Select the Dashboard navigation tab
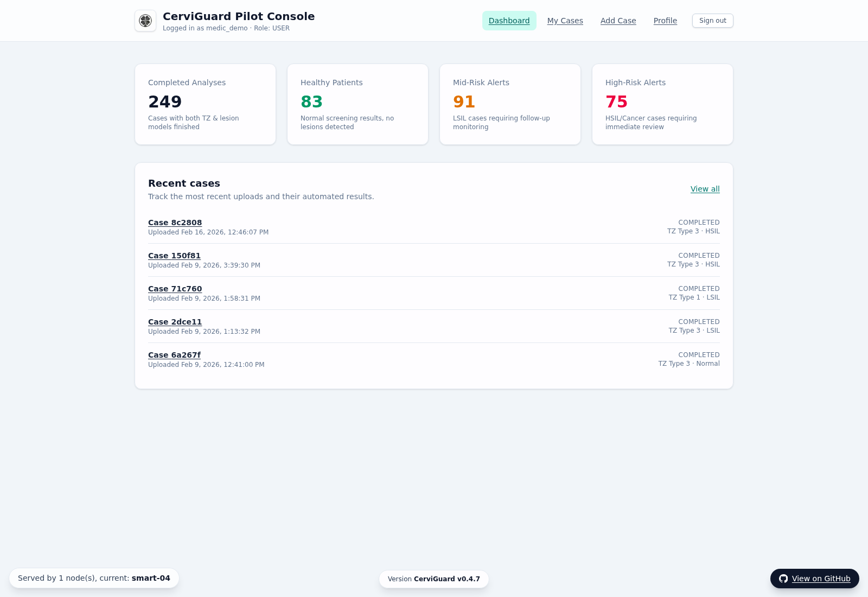This screenshot has width=868, height=597. [509, 20]
